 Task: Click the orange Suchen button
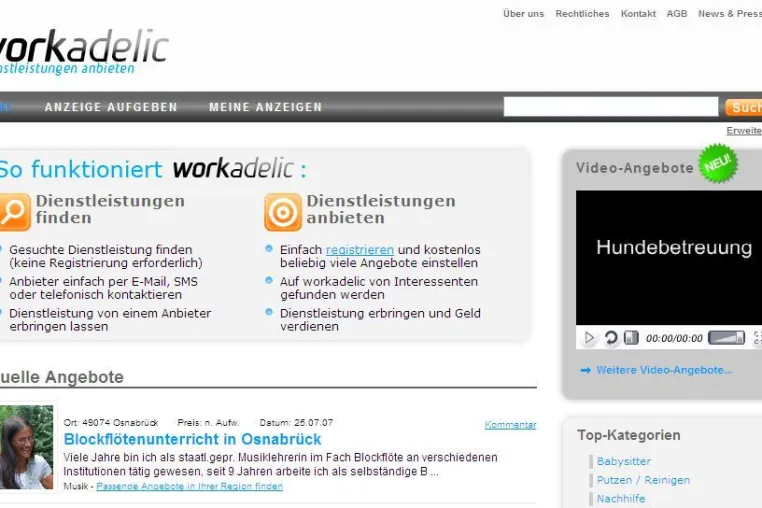744,107
